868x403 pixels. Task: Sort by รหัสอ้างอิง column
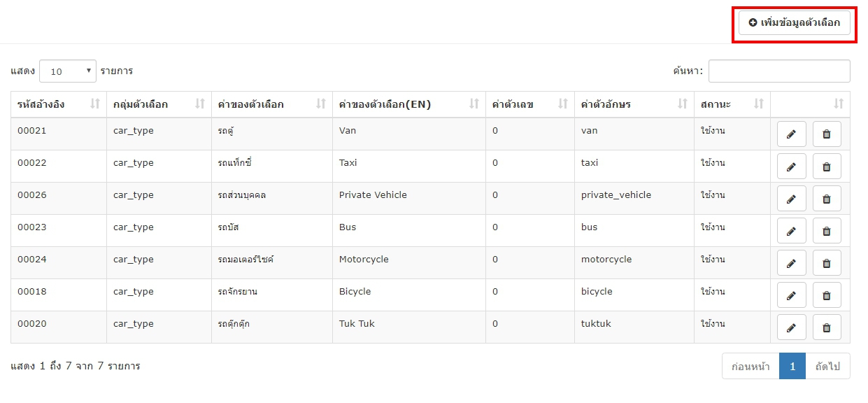pos(59,104)
